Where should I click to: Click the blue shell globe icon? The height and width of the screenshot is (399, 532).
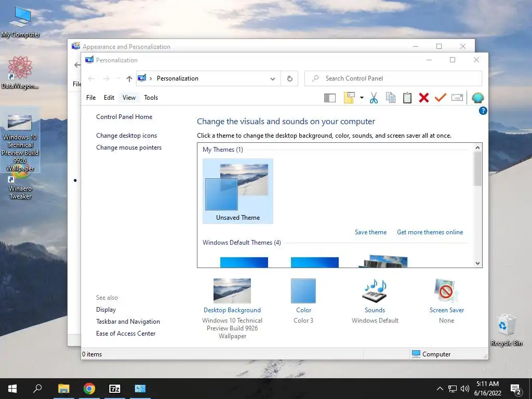click(478, 98)
